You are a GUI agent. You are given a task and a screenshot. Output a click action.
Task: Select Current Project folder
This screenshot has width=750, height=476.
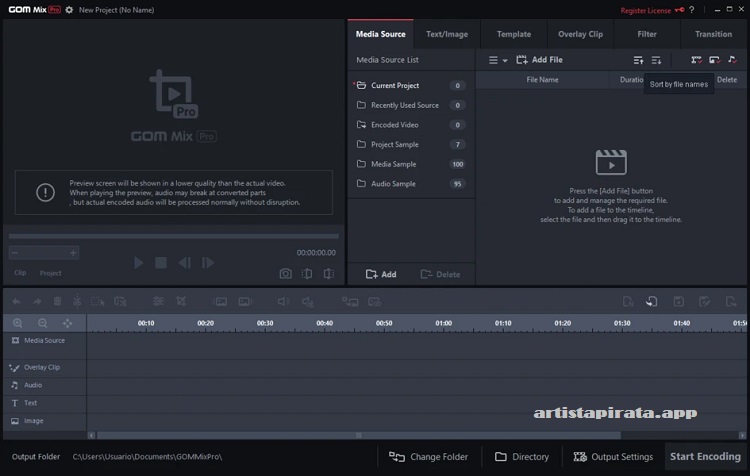click(411, 85)
